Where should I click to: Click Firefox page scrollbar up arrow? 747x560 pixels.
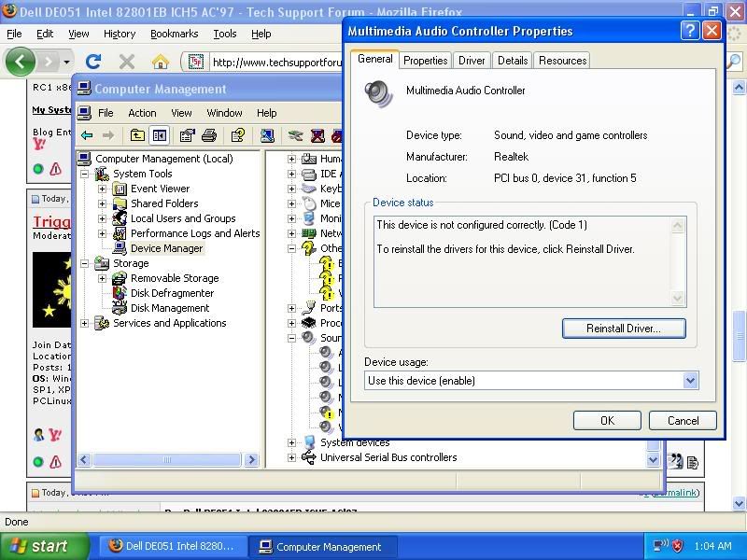click(739, 87)
